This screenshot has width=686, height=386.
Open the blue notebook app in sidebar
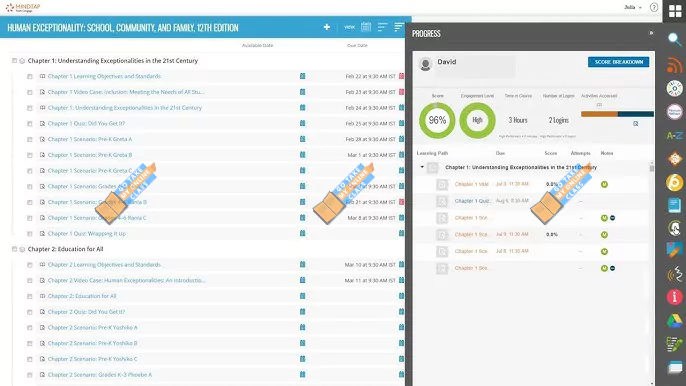[674, 205]
